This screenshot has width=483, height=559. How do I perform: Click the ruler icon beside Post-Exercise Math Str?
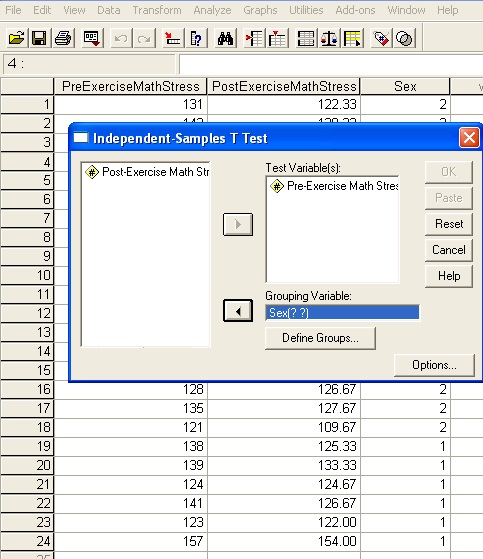(92, 172)
